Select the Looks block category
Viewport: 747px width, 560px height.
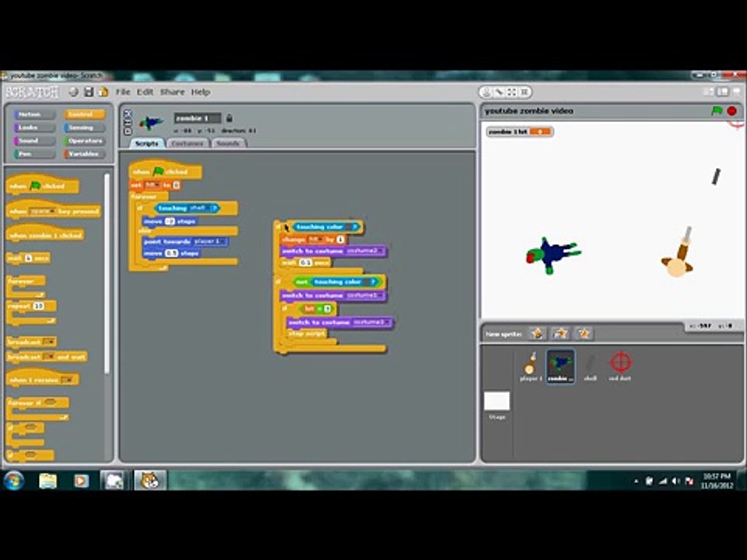click(x=34, y=128)
